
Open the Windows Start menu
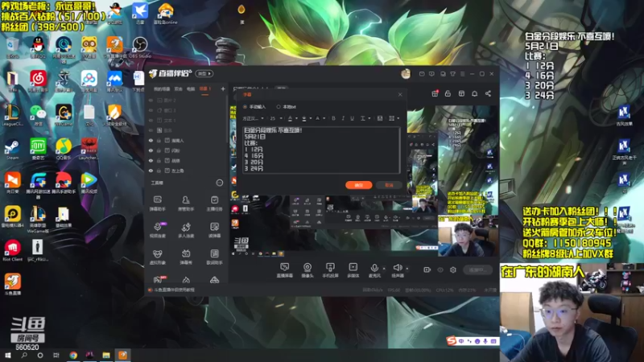tap(7, 356)
